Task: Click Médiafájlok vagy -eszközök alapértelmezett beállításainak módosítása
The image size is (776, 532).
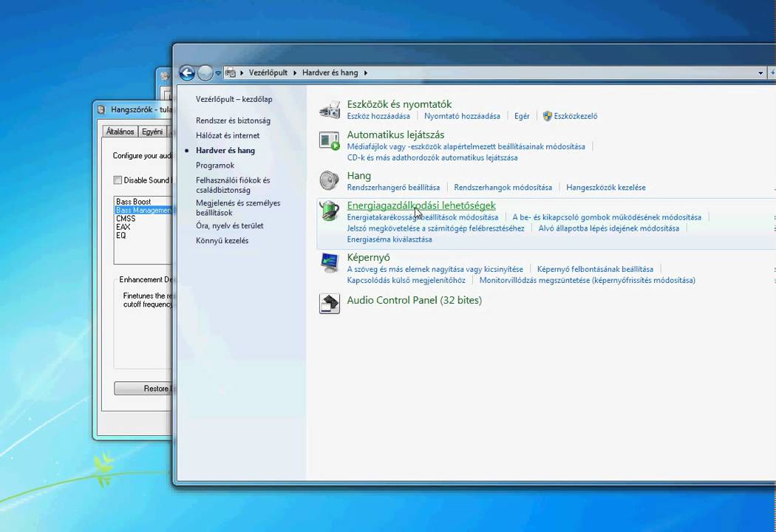Action: pyautogui.click(x=466, y=146)
